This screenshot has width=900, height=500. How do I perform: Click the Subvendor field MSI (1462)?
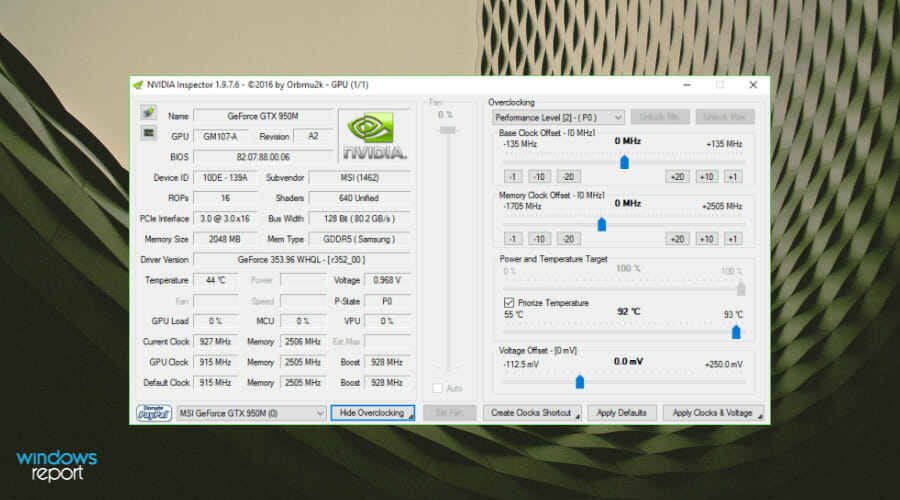tap(359, 177)
